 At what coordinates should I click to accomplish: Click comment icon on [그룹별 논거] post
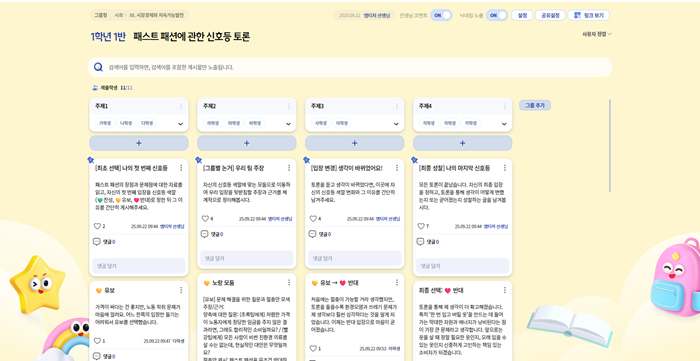(204, 234)
